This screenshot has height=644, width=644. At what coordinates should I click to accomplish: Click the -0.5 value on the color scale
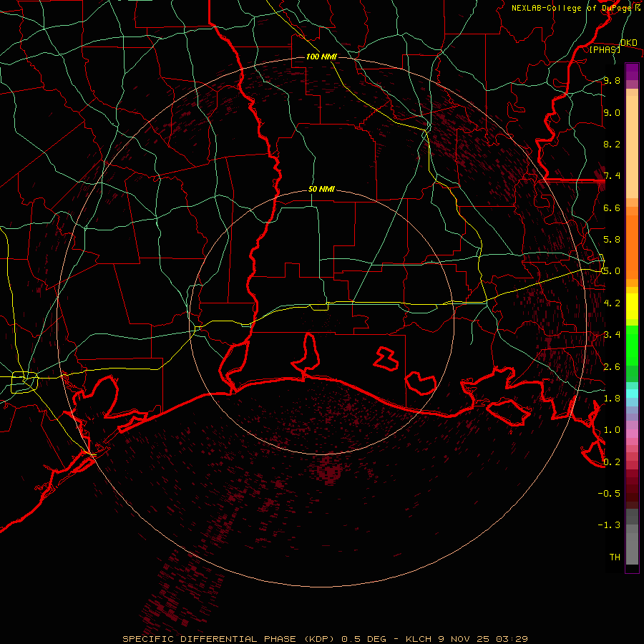tap(609, 494)
